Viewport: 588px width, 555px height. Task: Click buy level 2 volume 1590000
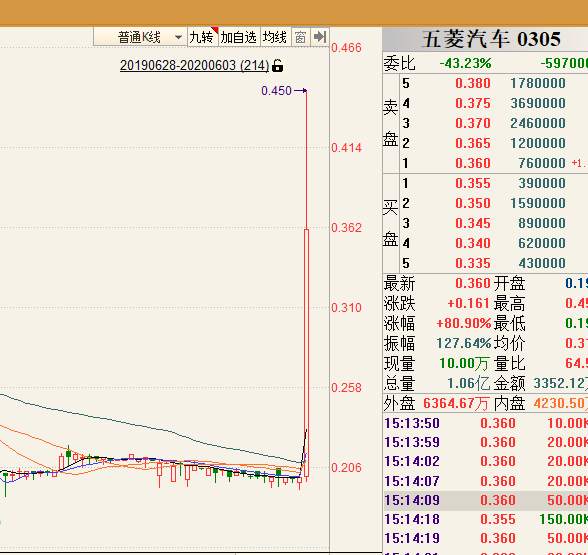click(x=538, y=203)
